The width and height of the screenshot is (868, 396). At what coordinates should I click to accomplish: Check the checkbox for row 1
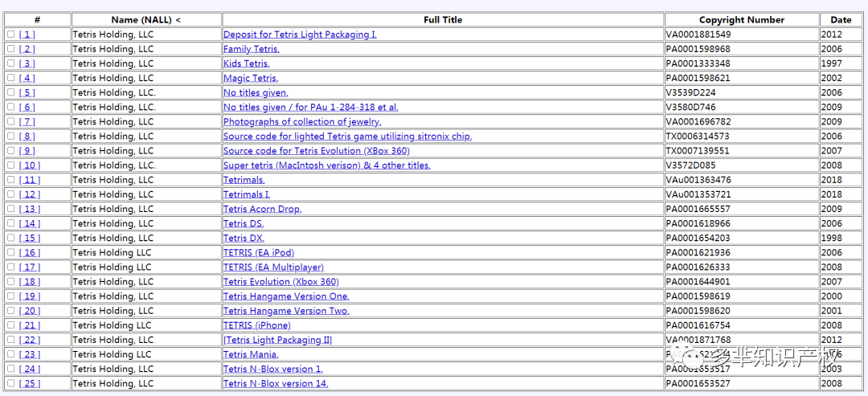[x=11, y=35]
